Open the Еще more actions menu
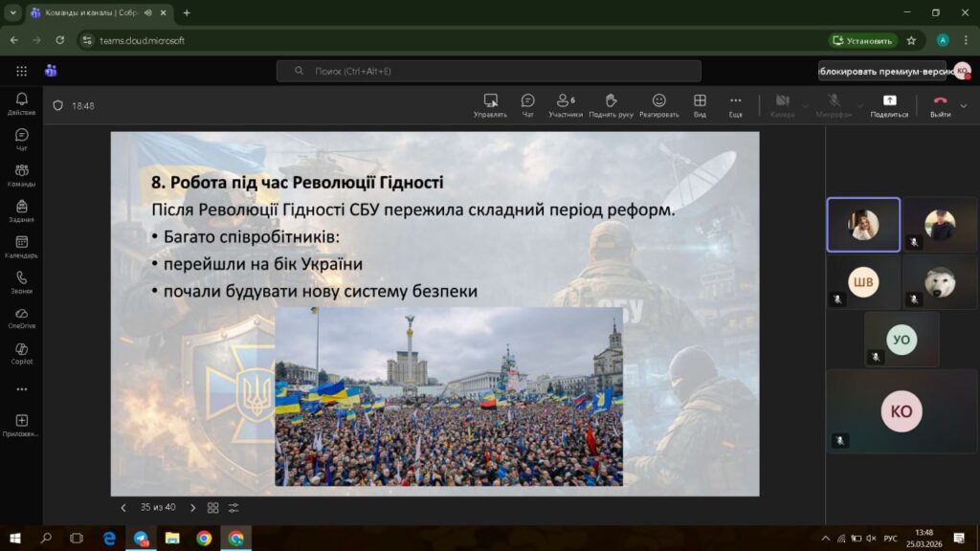980x551 pixels. click(x=735, y=104)
